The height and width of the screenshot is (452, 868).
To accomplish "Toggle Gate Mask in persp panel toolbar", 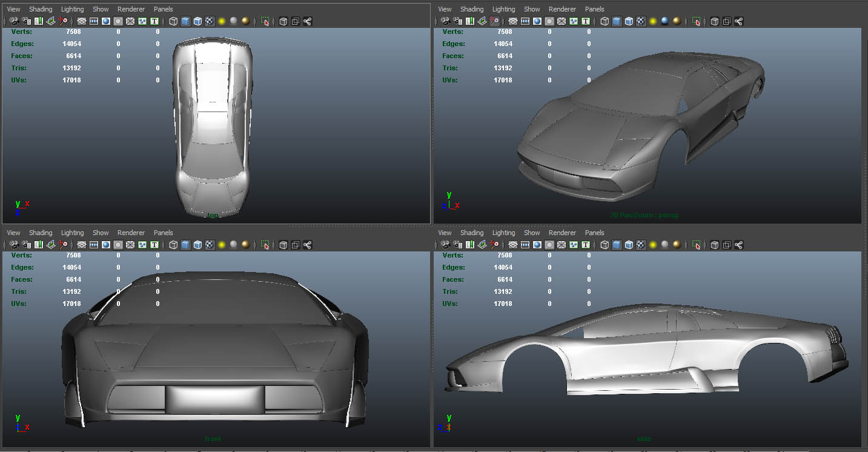I will 549,21.
